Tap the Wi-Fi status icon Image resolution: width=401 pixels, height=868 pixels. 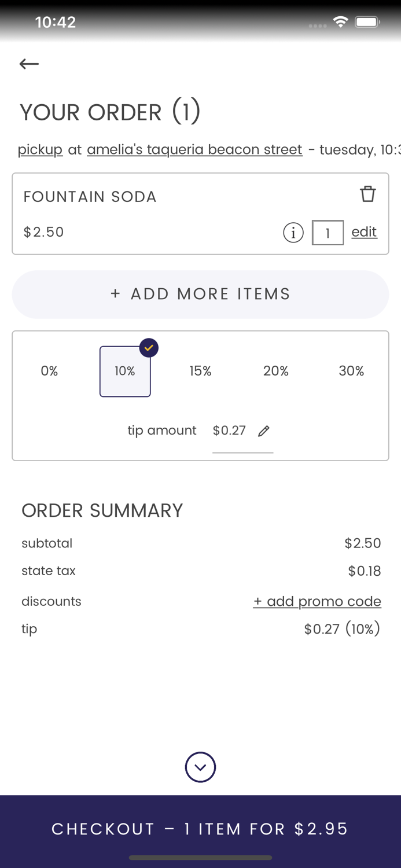click(x=341, y=23)
